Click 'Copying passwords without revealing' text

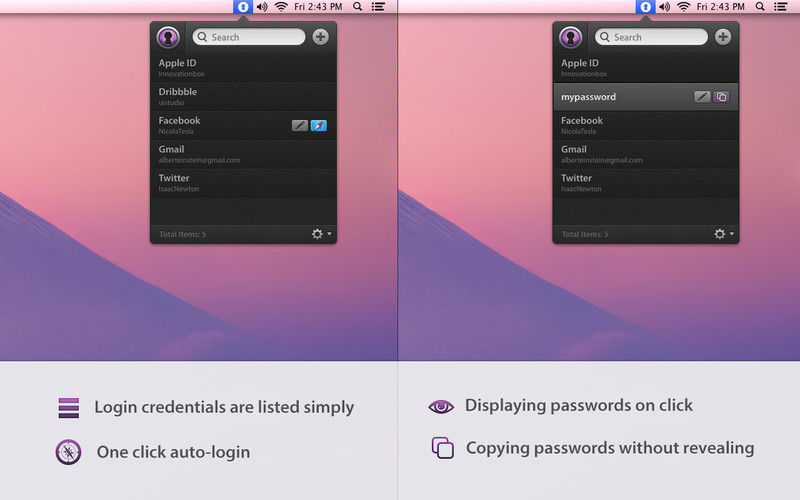coord(610,447)
